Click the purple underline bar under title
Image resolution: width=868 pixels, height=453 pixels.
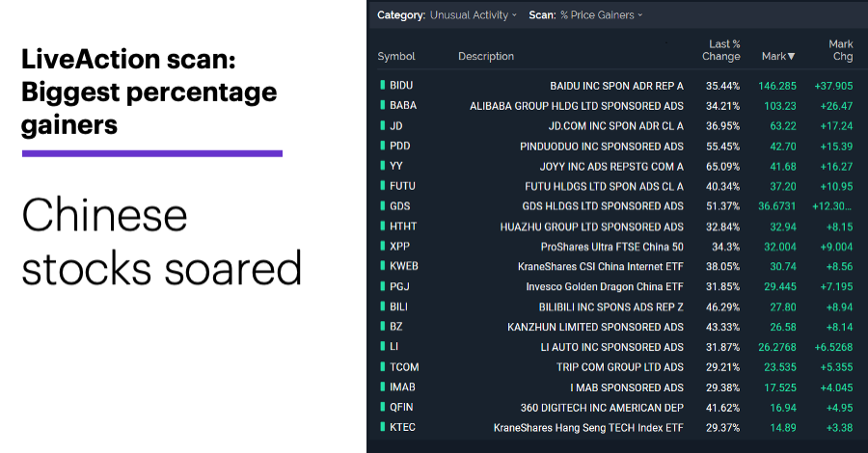point(152,153)
